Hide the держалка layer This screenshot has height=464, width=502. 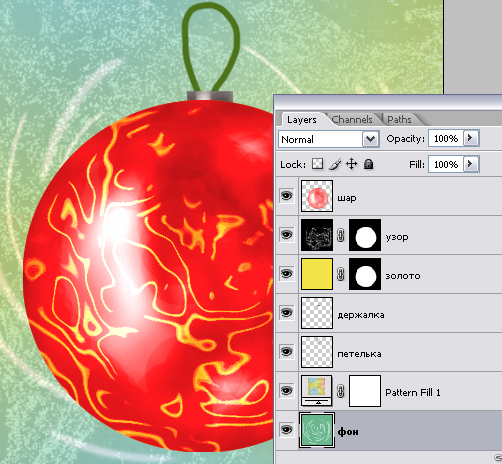[x=287, y=313]
